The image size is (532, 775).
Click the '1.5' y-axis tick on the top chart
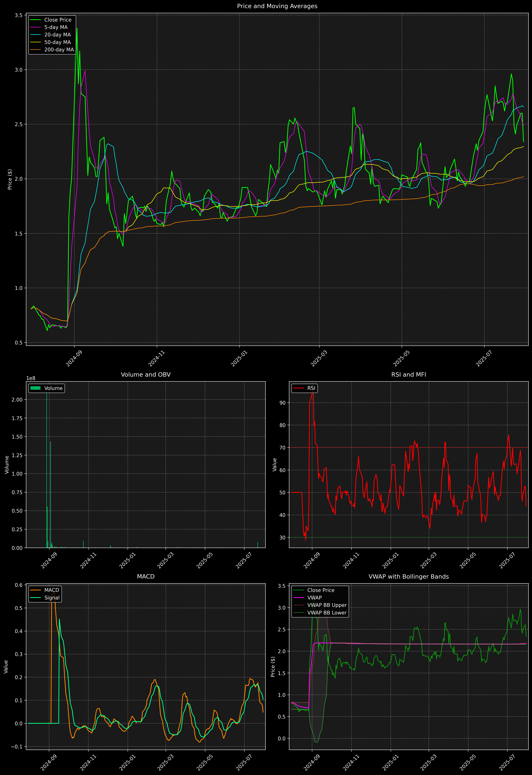coord(19,233)
